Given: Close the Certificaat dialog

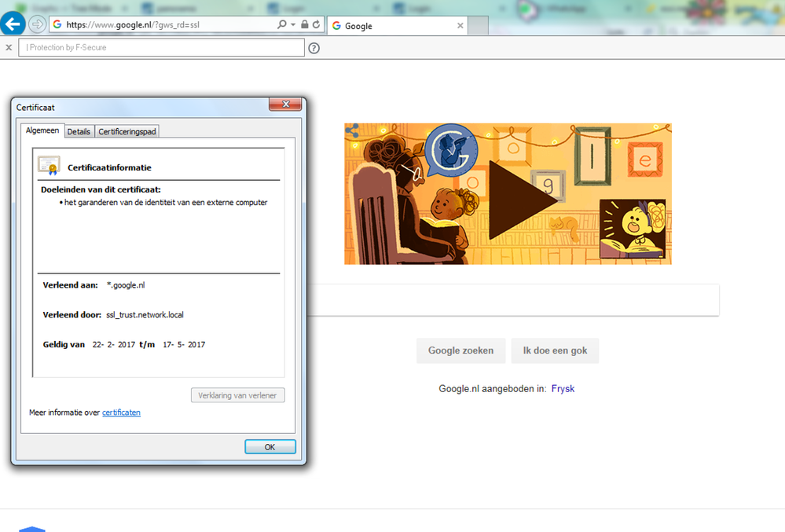Looking at the screenshot, I should pyautogui.click(x=285, y=104).
